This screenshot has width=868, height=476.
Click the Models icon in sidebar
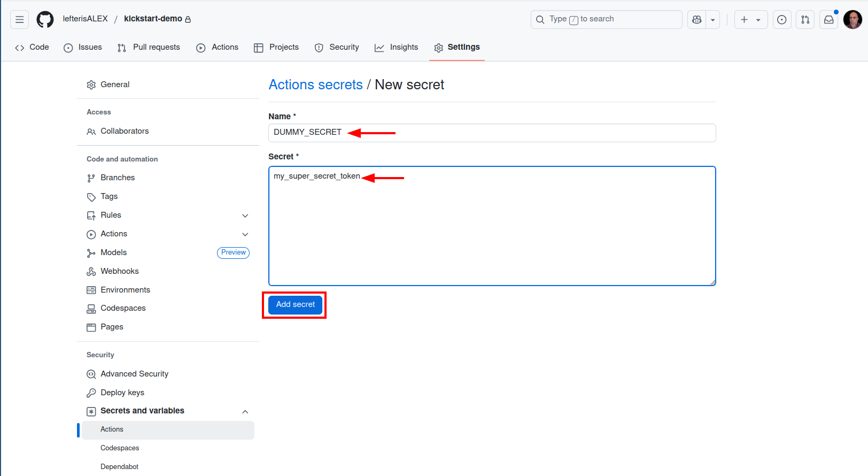[91, 253]
